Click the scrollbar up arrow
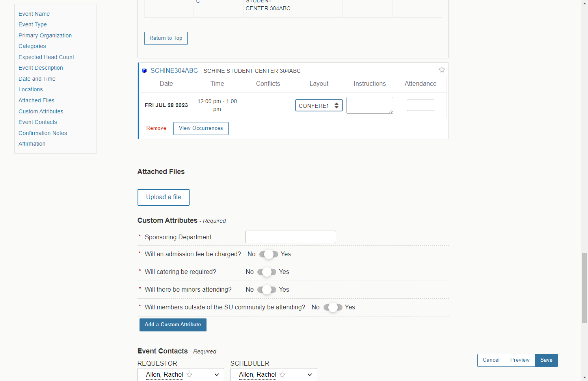This screenshot has width=588, height=381. click(584, 3)
